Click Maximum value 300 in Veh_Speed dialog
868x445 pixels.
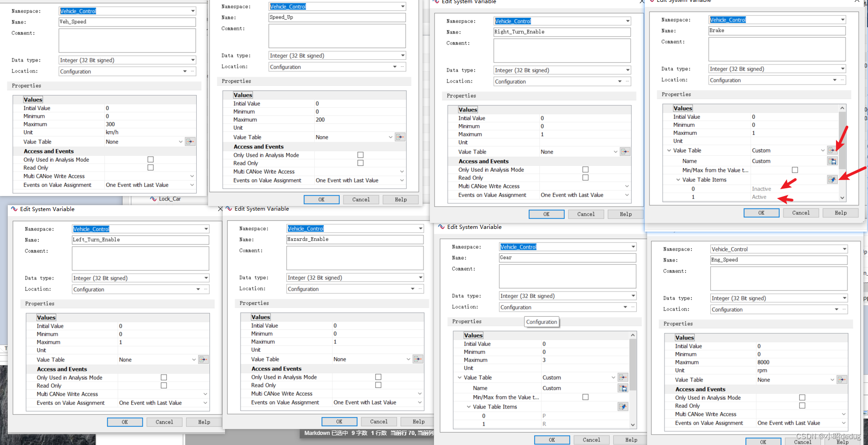pos(110,124)
